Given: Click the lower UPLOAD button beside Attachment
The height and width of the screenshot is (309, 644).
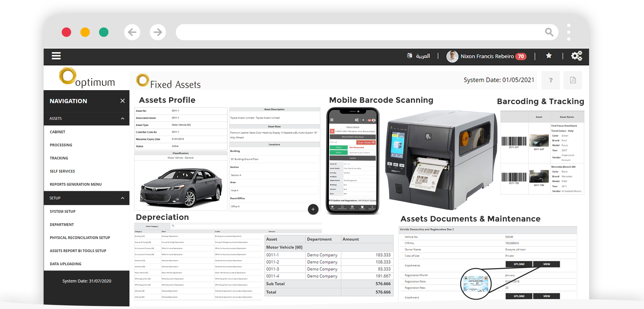Looking at the screenshot, I should (519, 296).
